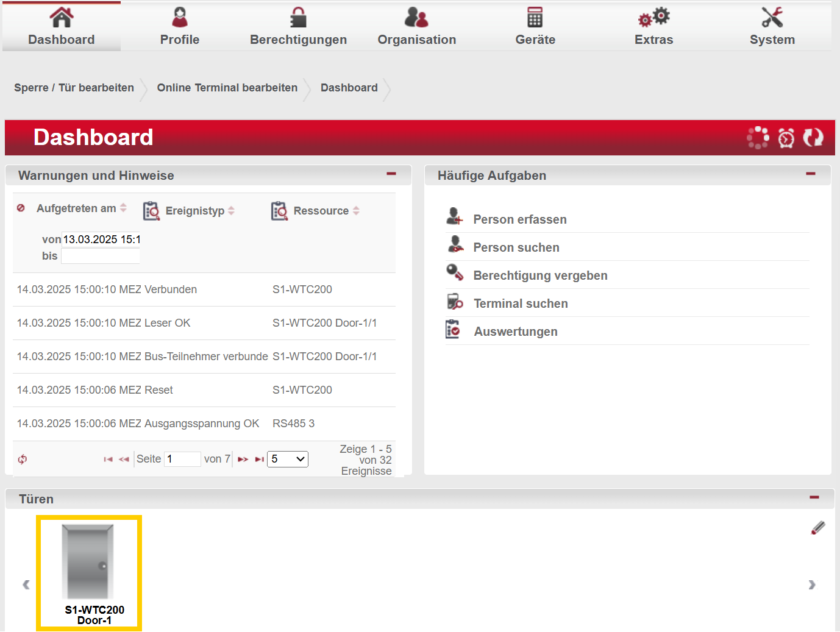The height and width of the screenshot is (632, 840).
Task: Sort events by Aufgetreten am column
Action: click(x=76, y=208)
